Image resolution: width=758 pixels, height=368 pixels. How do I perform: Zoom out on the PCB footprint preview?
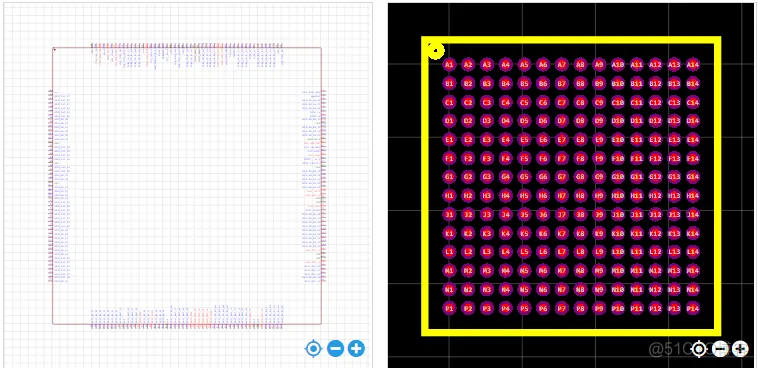click(x=720, y=349)
